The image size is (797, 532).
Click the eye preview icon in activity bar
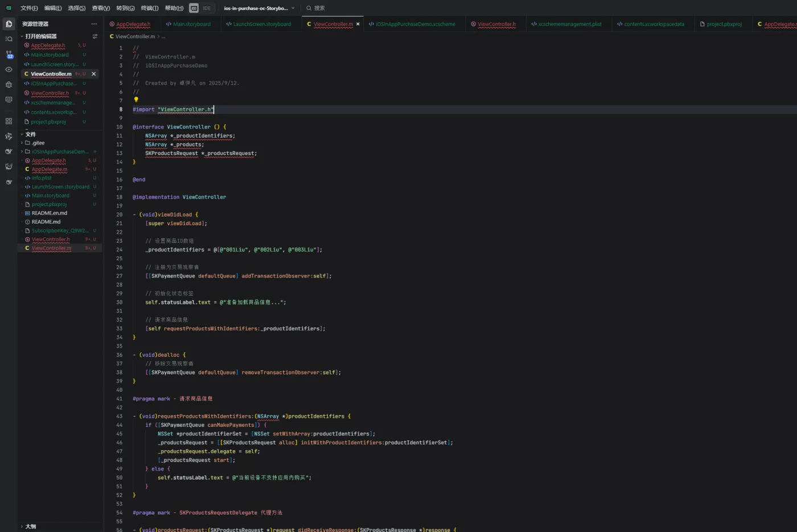pyautogui.click(x=9, y=69)
